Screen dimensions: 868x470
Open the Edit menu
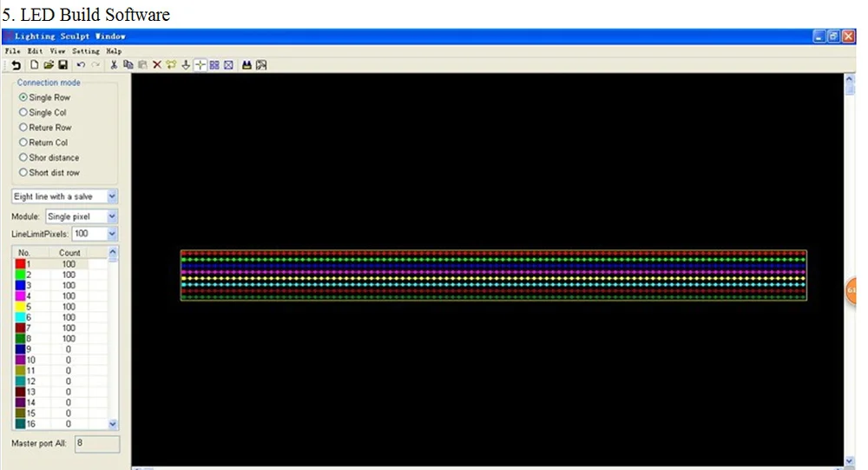coord(35,51)
